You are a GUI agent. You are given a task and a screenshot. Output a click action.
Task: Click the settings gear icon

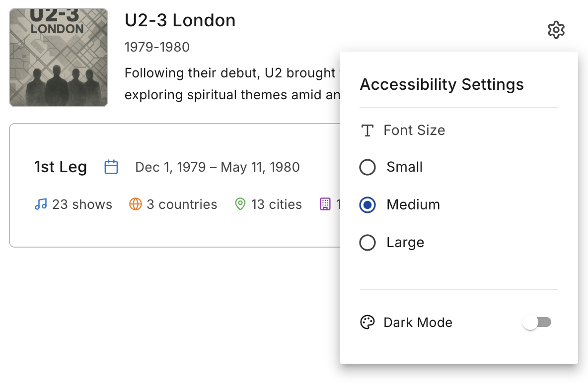pos(556,30)
